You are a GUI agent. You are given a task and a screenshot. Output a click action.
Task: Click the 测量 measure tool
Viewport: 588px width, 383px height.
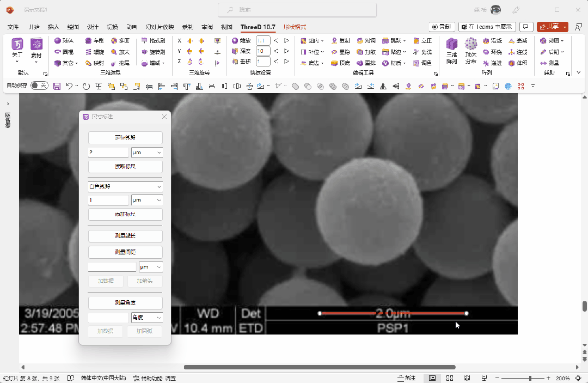click(x=550, y=63)
